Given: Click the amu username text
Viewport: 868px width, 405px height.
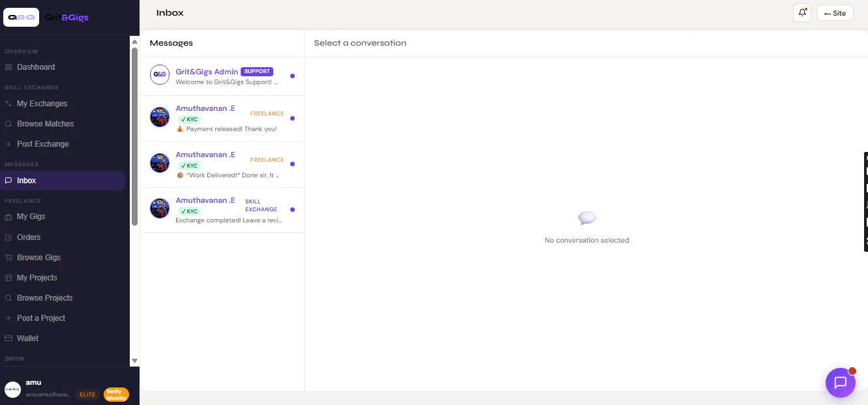Looking at the screenshot, I should tap(33, 383).
